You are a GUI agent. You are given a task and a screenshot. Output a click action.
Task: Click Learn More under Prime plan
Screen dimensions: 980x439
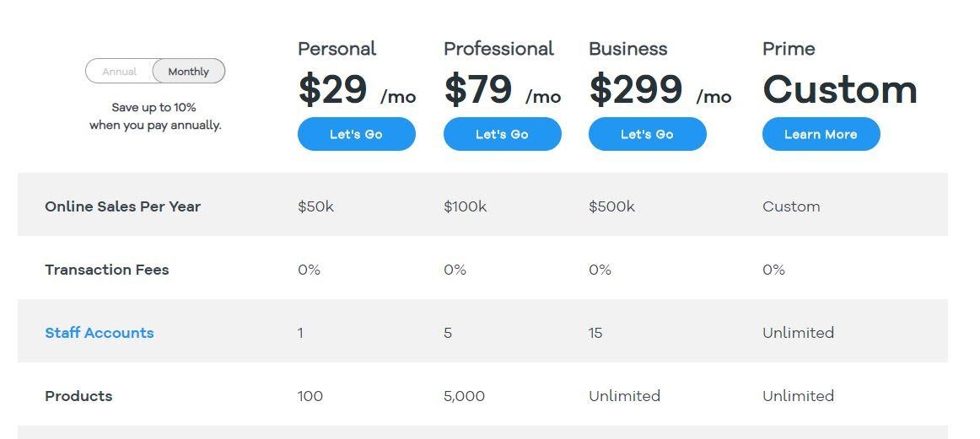pos(821,134)
